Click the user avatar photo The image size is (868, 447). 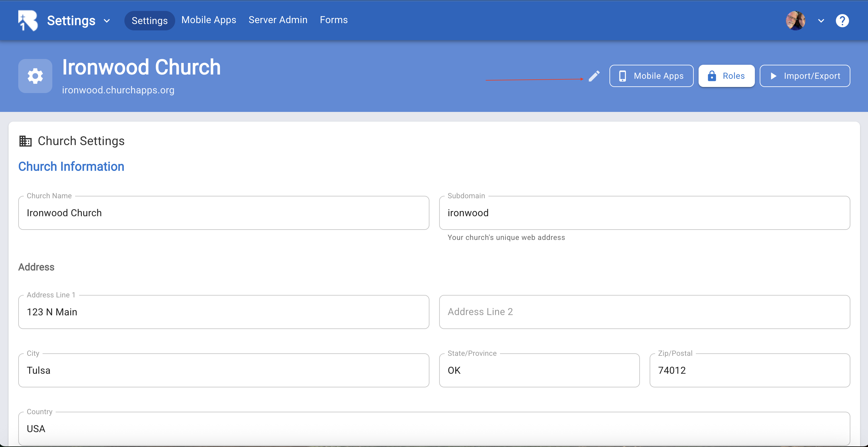pyautogui.click(x=796, y=21)
